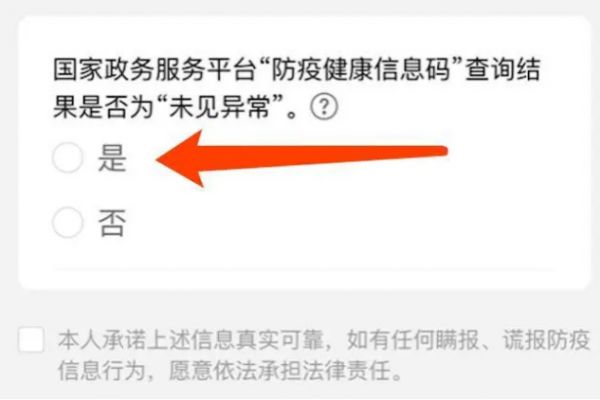Open the question-mark help icon

(324, 107)
